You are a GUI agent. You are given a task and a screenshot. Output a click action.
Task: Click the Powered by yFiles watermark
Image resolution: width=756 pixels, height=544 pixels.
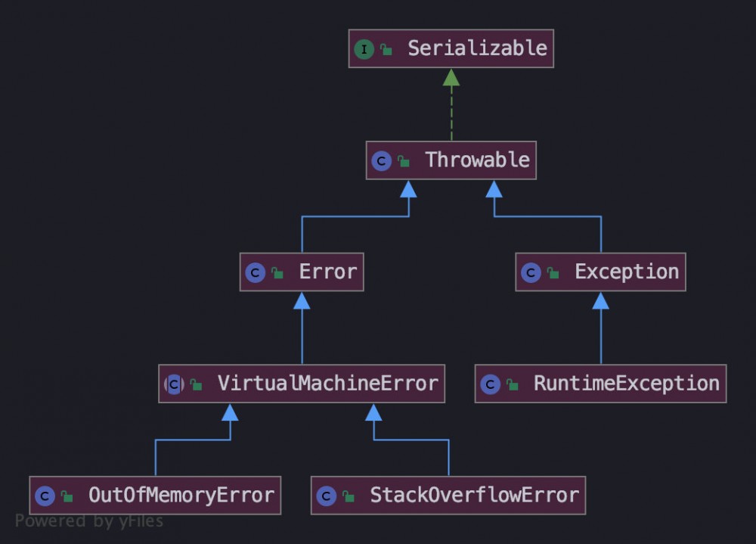pyautogui.click(x=89, y=521)
